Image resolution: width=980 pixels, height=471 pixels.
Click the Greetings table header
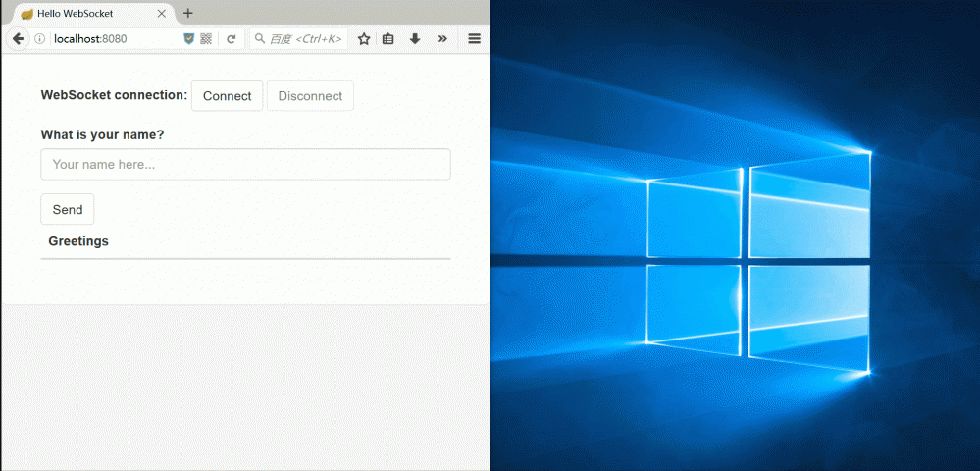coord(78,241)
